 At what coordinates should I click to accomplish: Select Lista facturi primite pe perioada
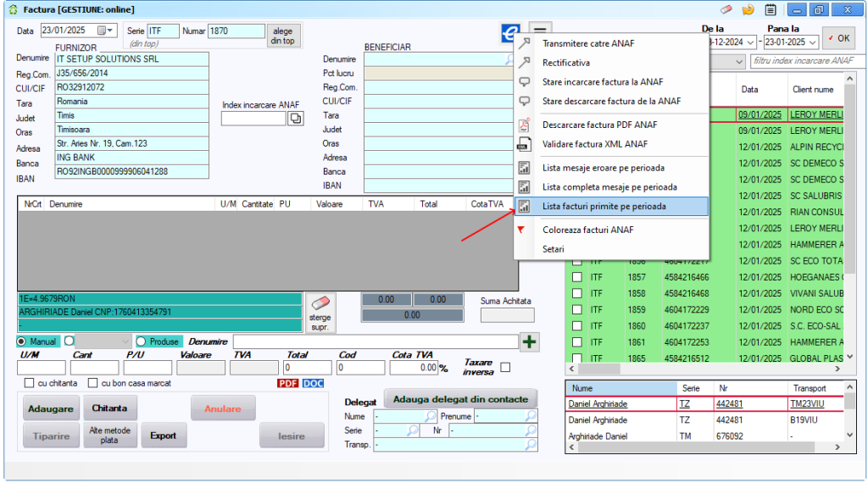point(612,207)
